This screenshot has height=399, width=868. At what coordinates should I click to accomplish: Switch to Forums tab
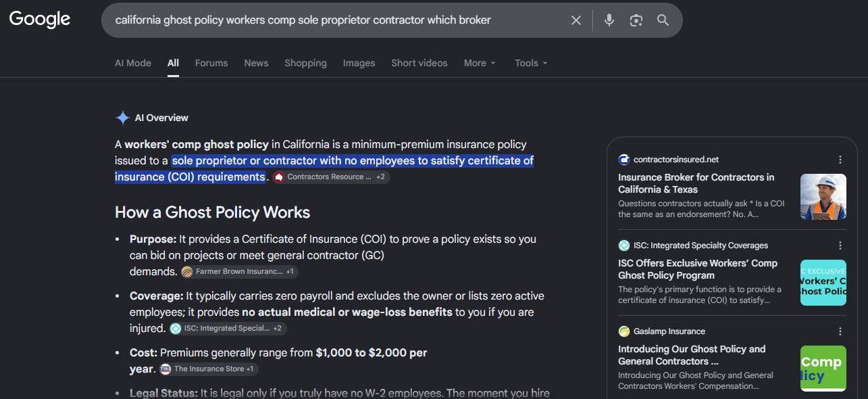(211, 63)
